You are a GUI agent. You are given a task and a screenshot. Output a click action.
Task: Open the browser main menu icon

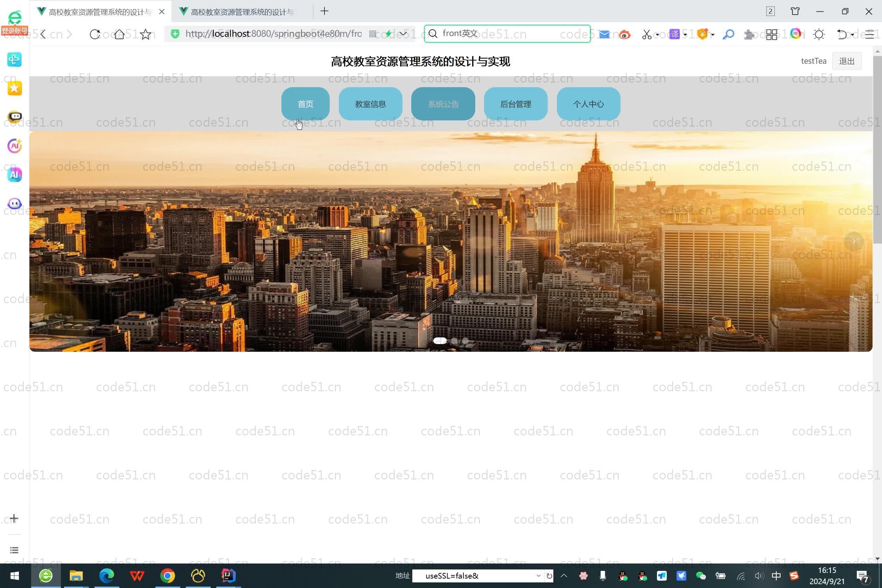(x=870, y=35)
